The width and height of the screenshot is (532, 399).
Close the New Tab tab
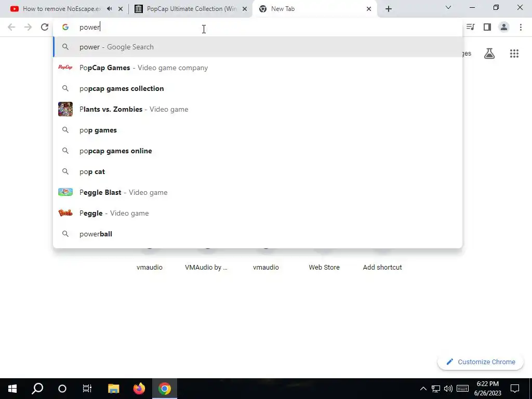tap(369, 9)
